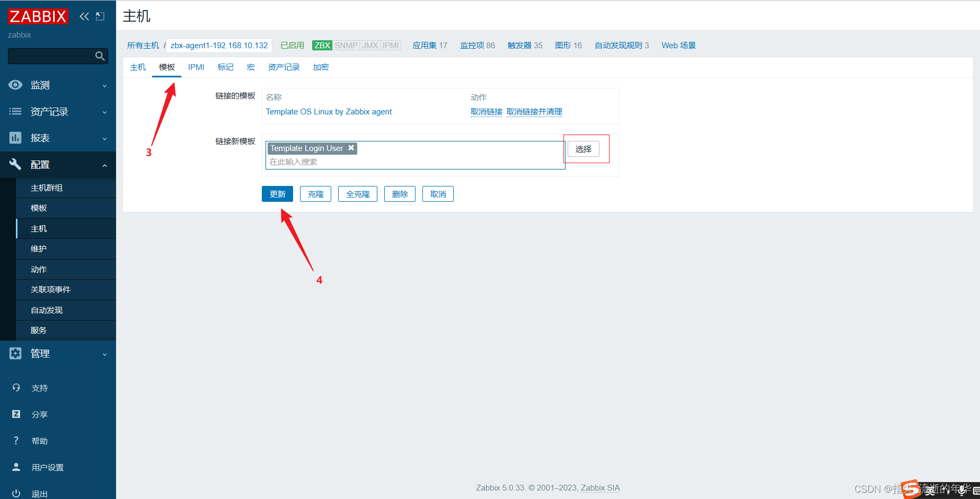Screen dimensions: 980x499
Task: Click the ZABBIX logo
Action: (x=38, y=16)
